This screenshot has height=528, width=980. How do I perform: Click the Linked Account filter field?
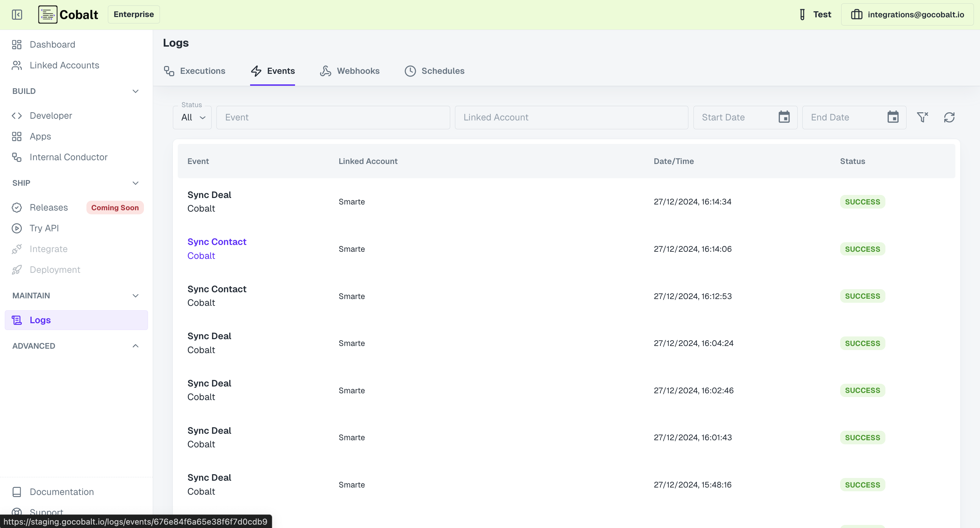click(x=571, y=117)
